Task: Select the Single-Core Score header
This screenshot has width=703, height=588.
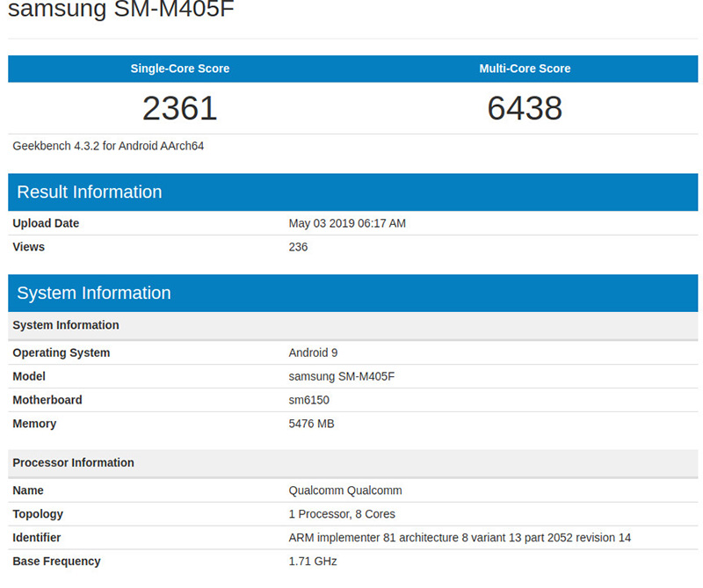Action: (x=179, y=69)
